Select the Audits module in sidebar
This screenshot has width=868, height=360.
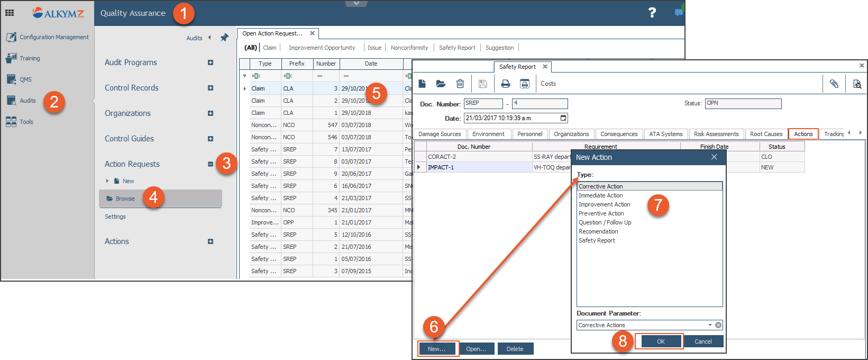[x=21, y=101]
